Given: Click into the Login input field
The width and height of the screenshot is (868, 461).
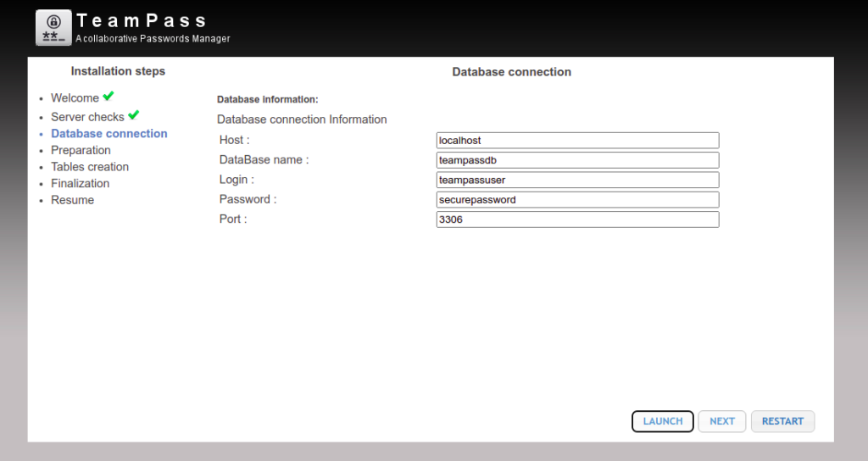Looking at the screenshot, I should 577,180.
